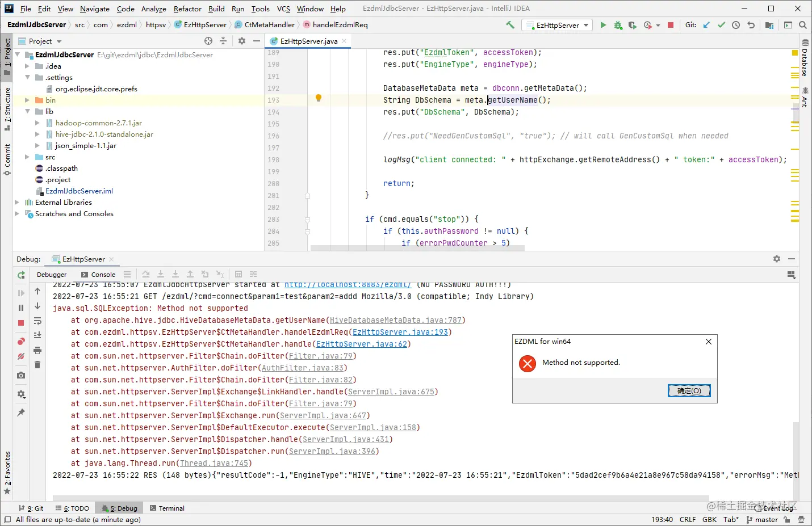Click View Breakpoints icon
812x526 pixels.
[21, 342]
